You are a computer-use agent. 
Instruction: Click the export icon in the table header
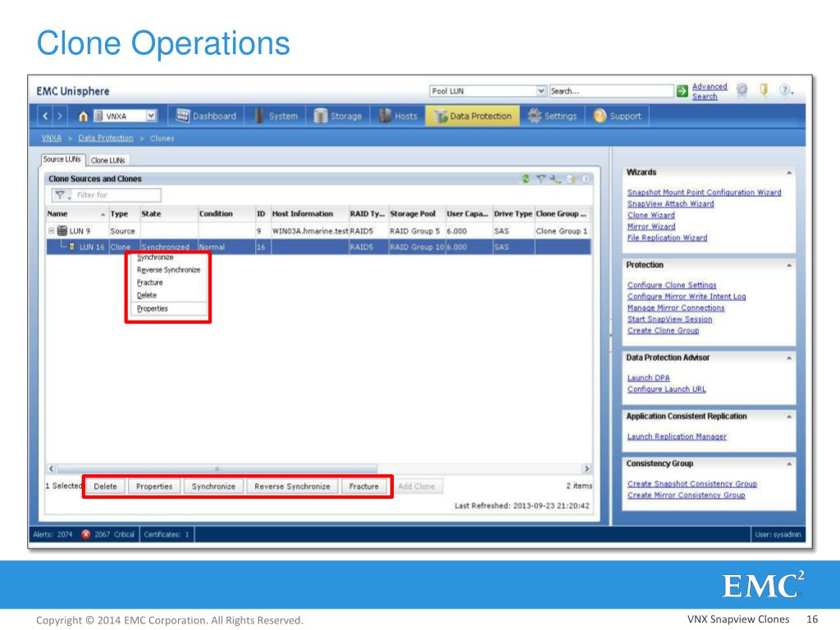coord(571,178)
